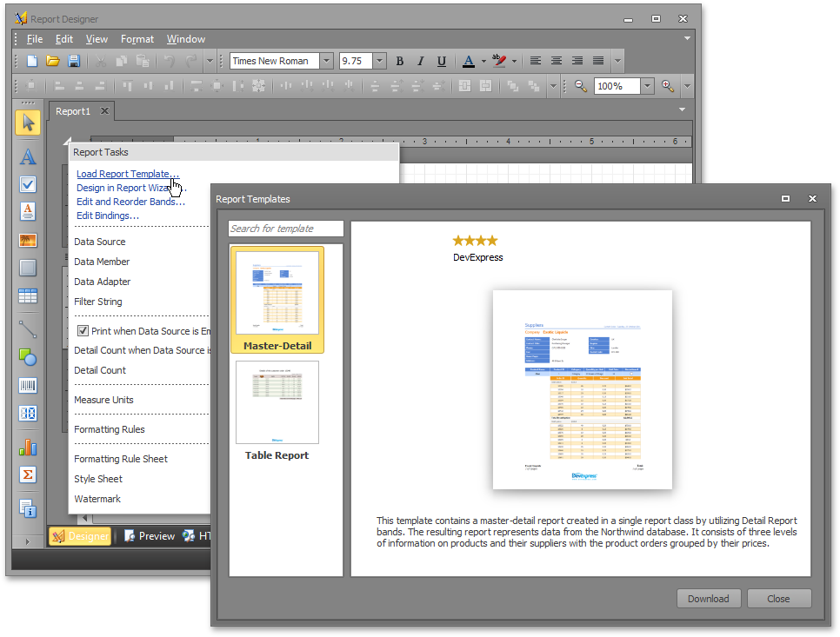Open the font color picker arrow
Screen dimensions: 840x637
(483, 61)
